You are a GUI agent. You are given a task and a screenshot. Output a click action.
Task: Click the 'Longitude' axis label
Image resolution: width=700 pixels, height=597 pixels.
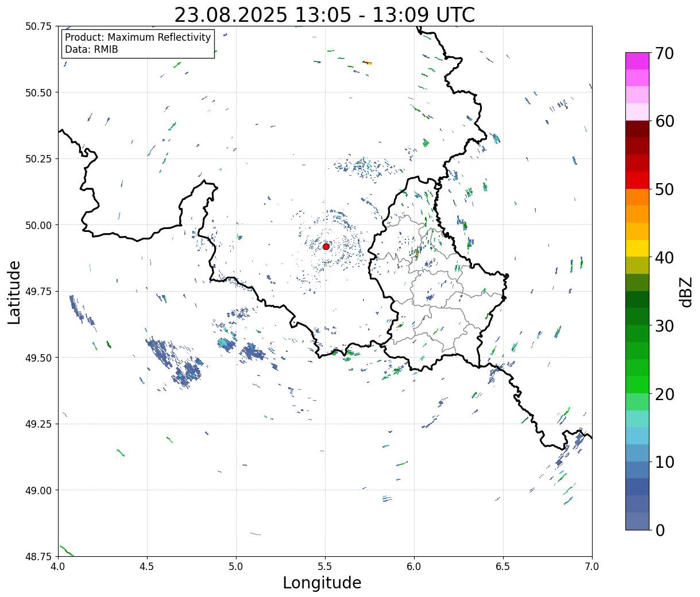click(x=322, y=583)
